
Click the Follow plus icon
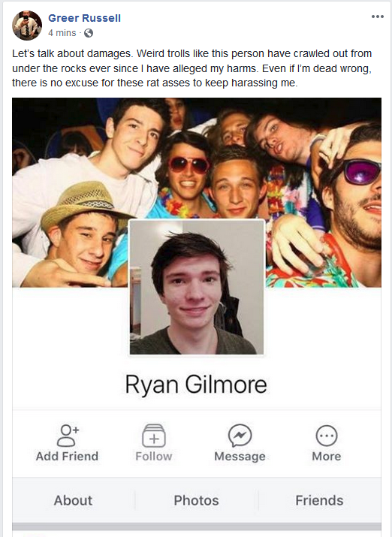pyautogui.click(x=154, y=436)
